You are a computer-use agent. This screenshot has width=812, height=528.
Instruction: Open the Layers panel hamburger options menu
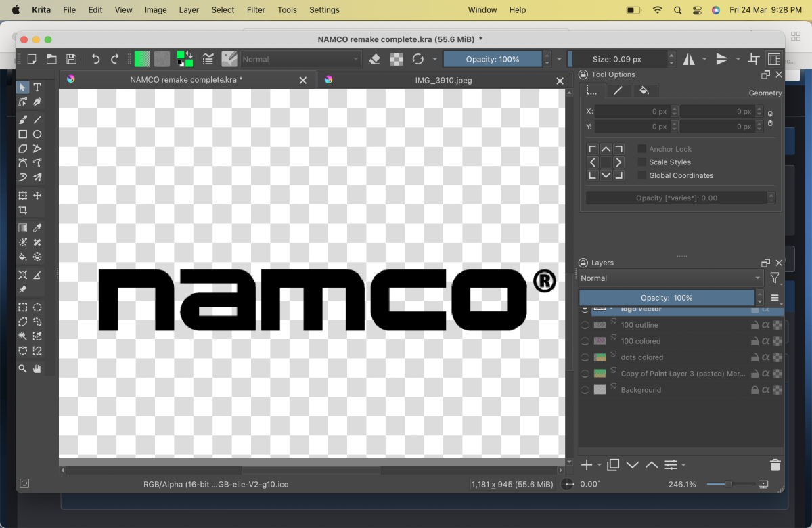[x=775, y=298]
